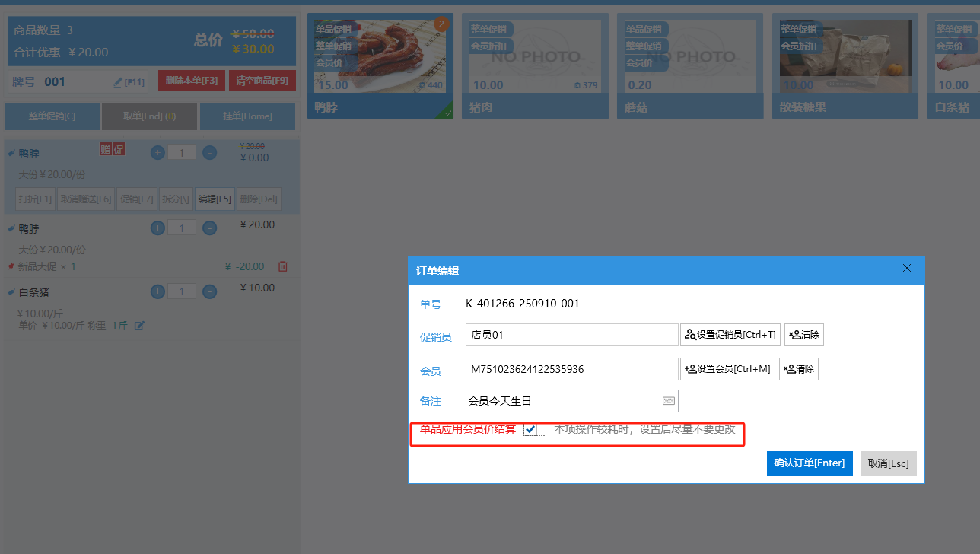The width and height of the screenshot is (980, 554).
Task: Close the 订单编辑 dialog with X
Action: [x=906, y=269]
